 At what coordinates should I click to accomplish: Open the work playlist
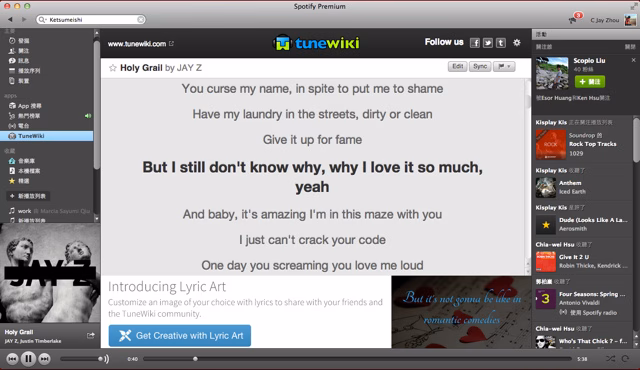24,211
